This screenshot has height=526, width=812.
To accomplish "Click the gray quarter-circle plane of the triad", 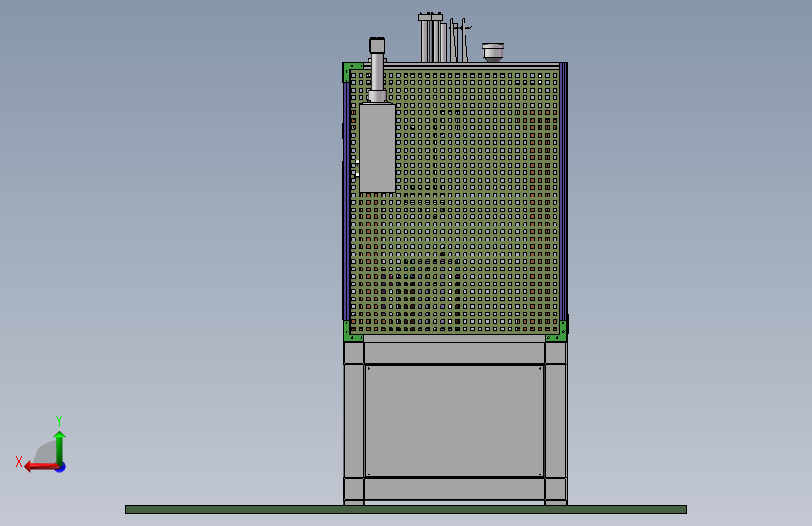I will click(x=45, y=453).
